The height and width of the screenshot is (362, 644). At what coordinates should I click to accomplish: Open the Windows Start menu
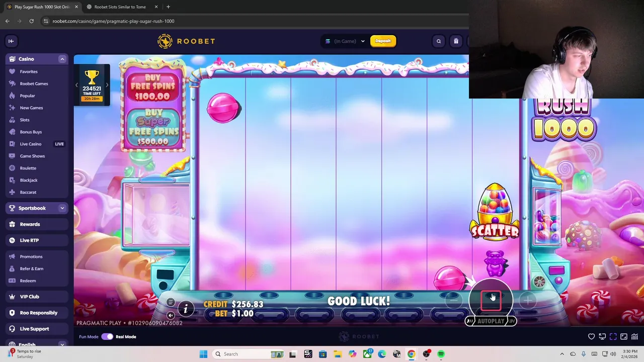coord(203,354)
